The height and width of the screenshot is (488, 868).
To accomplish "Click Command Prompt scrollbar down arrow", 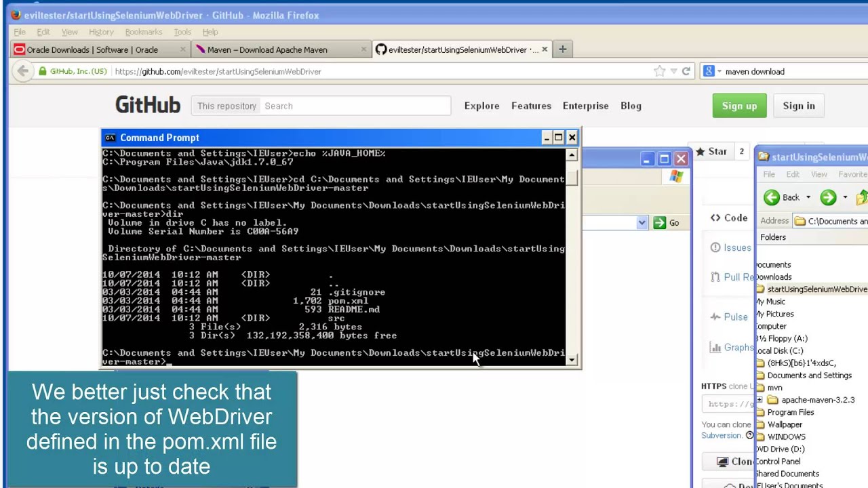I will click(x=572, y=360).
